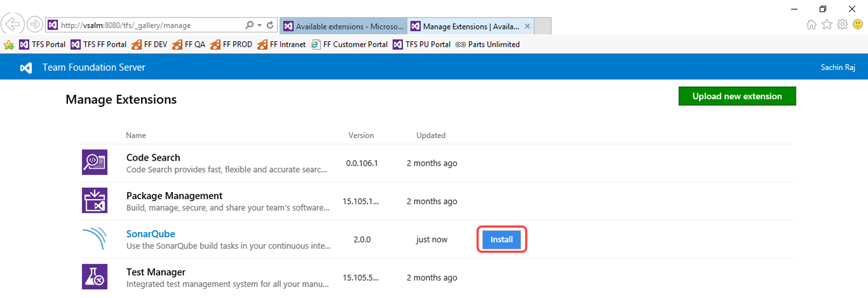The height and width of the screenshot is (298, 868).
Task: Open FF DEV bookmark
Action: pyautogui.click(x=149, y=44)
